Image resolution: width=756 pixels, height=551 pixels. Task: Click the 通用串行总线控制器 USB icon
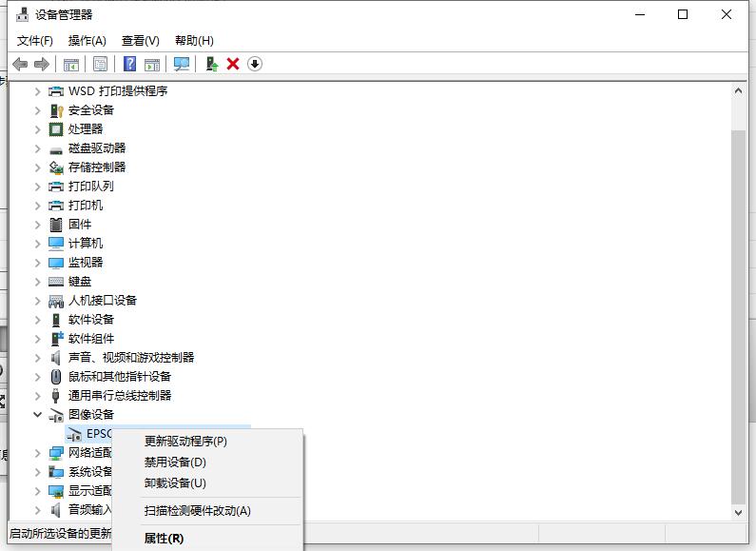tap(56, 396)
